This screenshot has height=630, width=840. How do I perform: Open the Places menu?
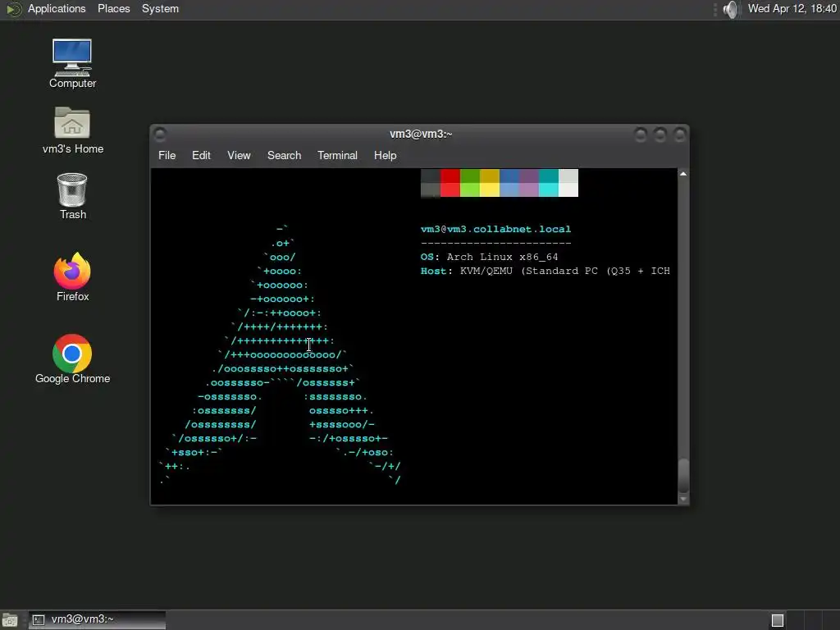(113, 9)
